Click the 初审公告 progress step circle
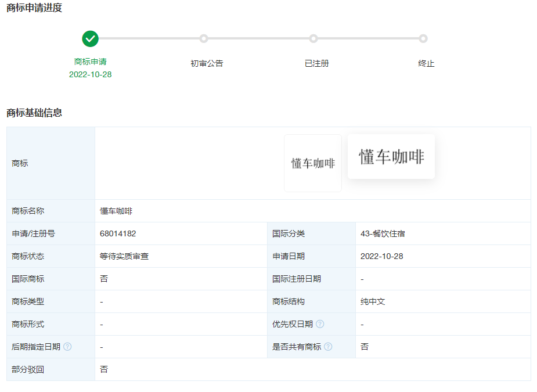Screen dimensions: 537x392 tap(204, 39)
